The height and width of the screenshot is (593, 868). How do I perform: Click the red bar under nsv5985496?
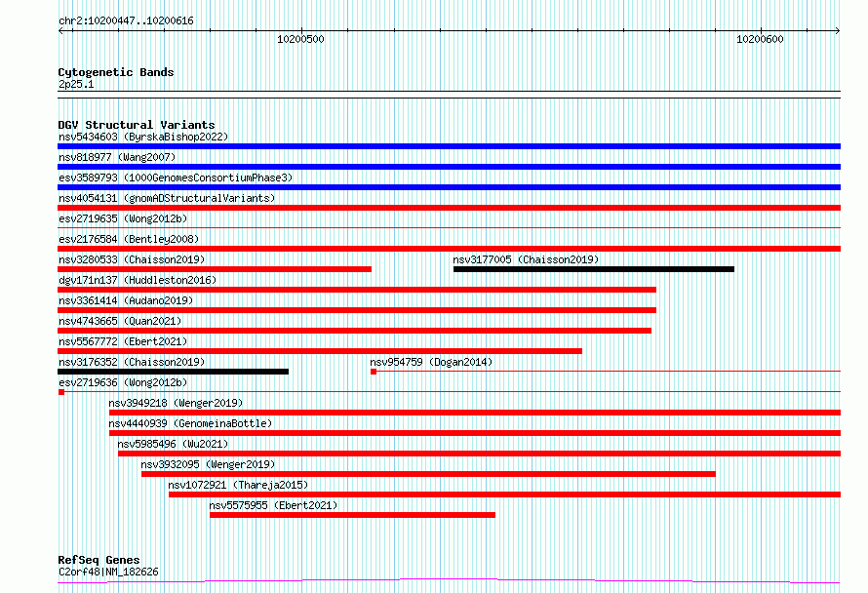click(480, 454)
